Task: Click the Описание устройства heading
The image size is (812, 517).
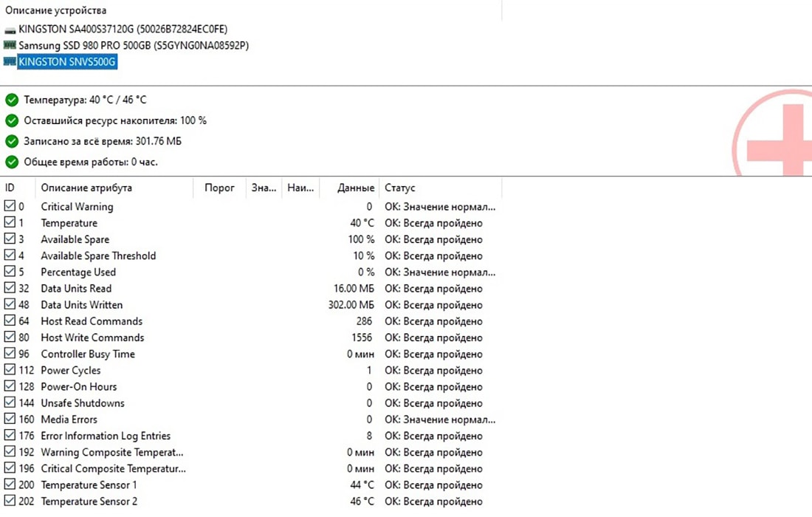Action: [55, 10]
